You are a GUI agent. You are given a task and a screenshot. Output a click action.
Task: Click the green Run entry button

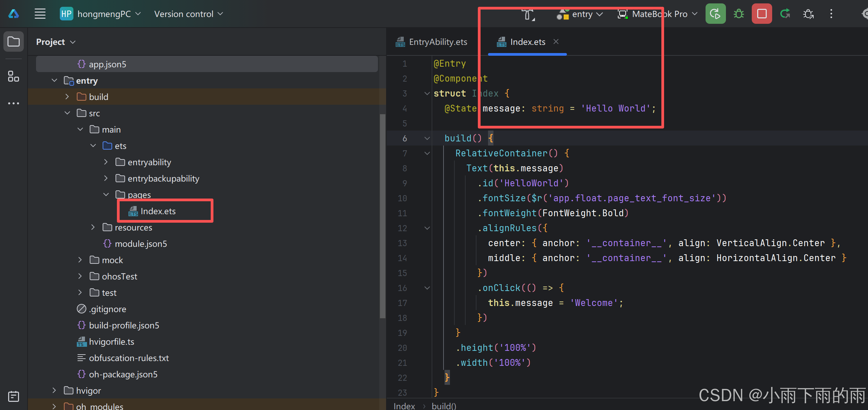tap(715, 14)
